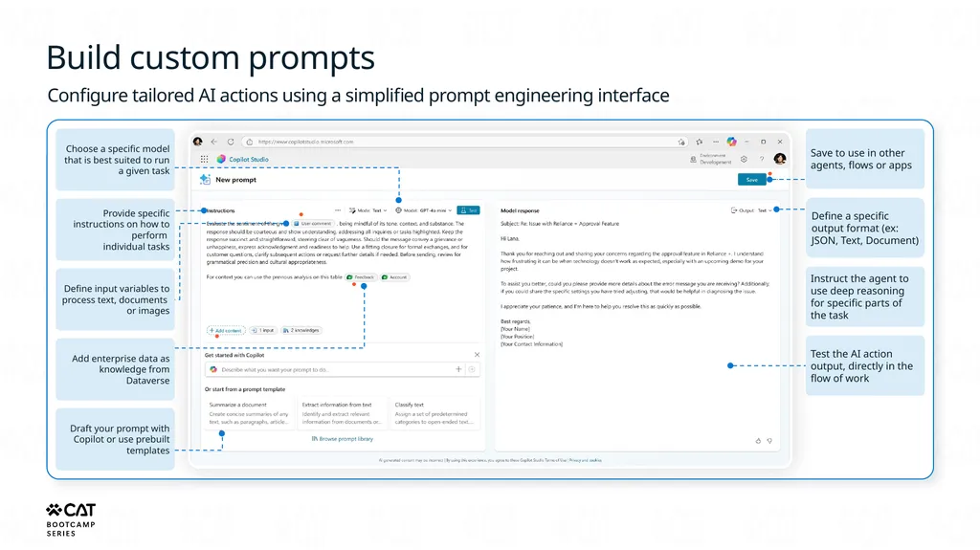
Task: Click the browser back arrow
Action: [213, 142]
